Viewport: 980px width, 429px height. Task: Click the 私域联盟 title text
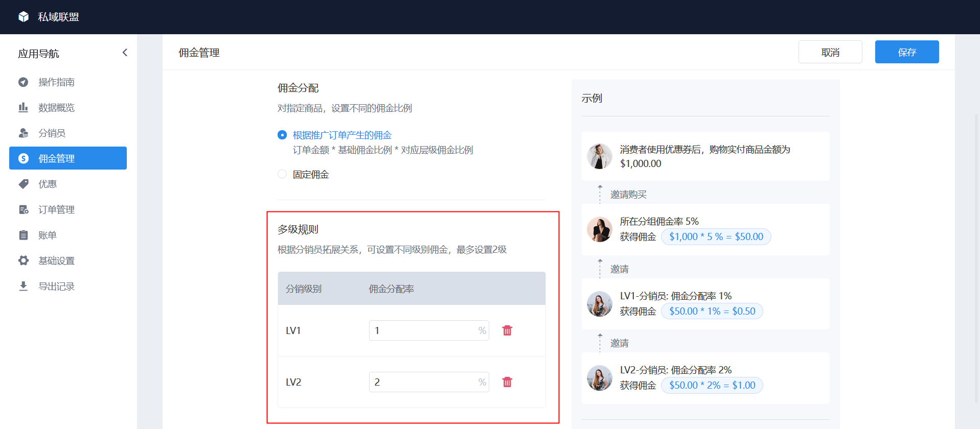click(x=58, y=17)
